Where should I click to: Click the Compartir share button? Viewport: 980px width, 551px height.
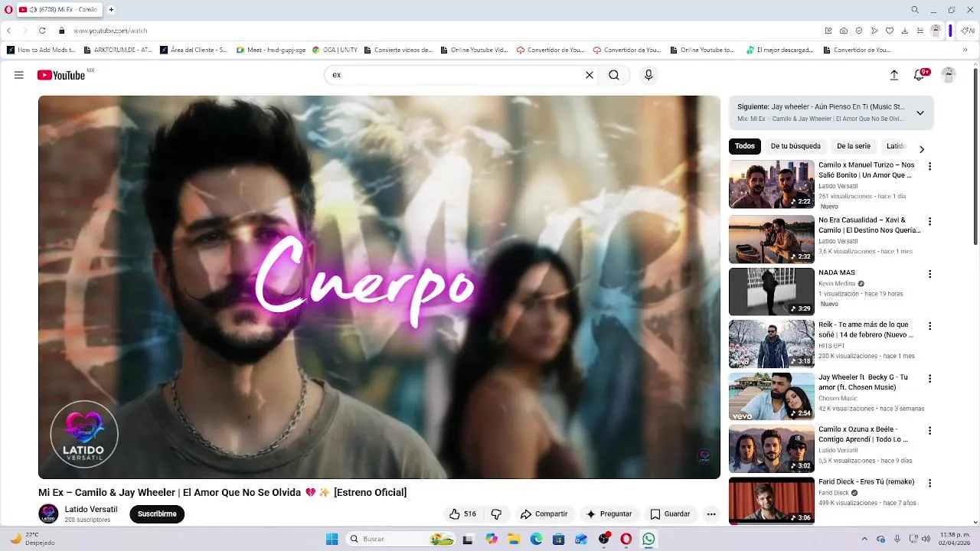click(x=544, y=514)
